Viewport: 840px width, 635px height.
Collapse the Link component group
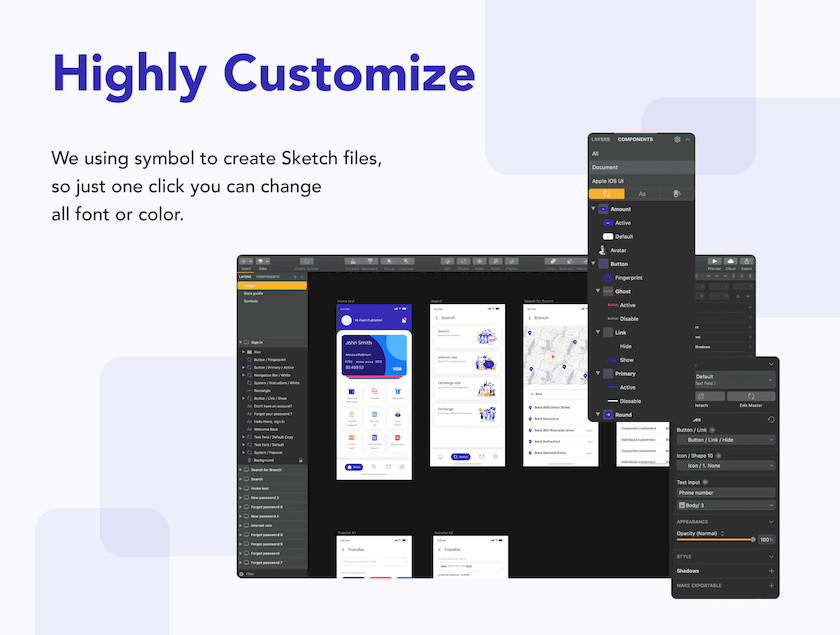pos(598,332)
